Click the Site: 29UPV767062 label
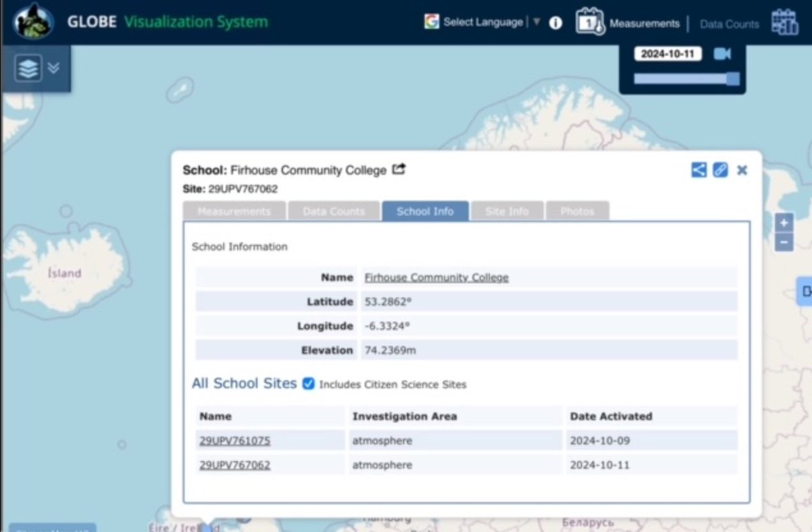The height and width of the screenshot is (532, 812). [x=230, y=189]
